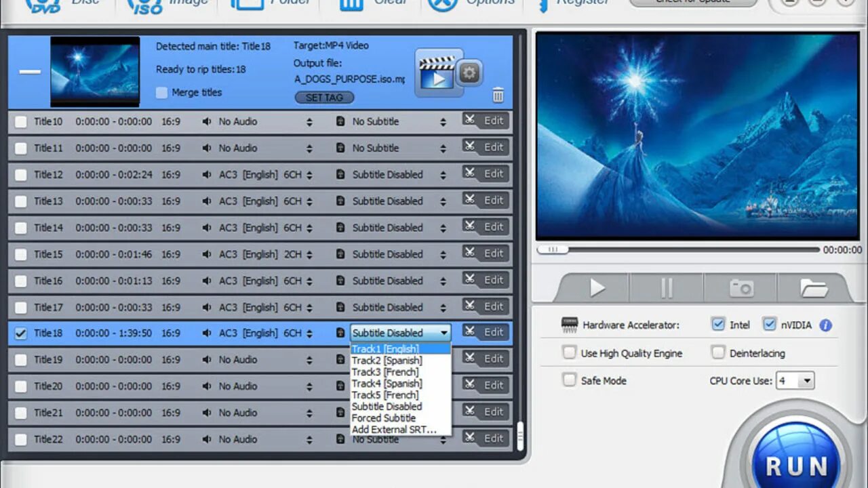Uncheck the Title18 checkbox

click(21, 333)
